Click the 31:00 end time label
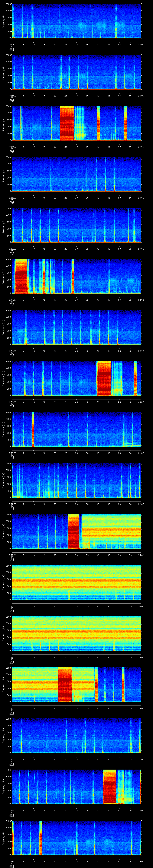 point(141,453)
